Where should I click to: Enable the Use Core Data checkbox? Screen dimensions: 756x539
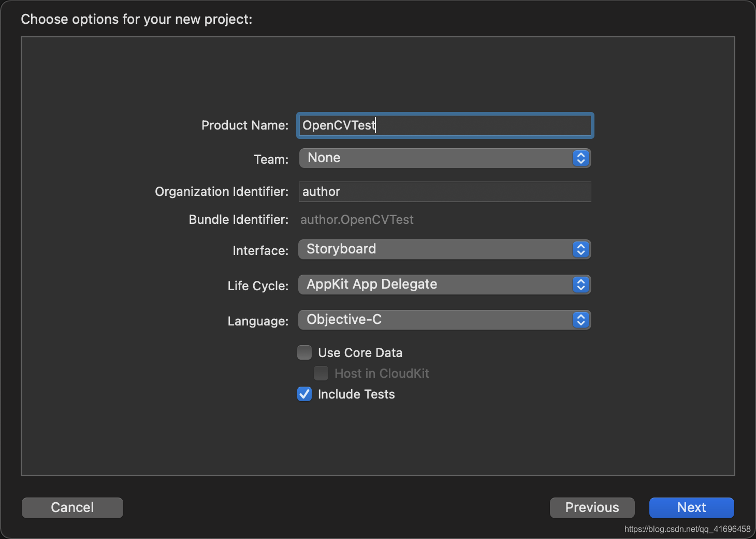coord(304,353)
